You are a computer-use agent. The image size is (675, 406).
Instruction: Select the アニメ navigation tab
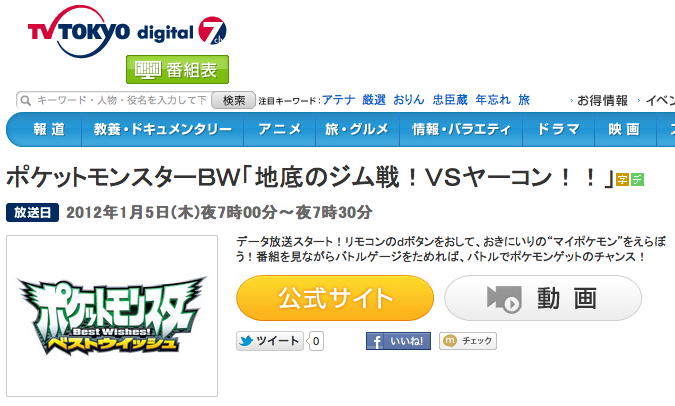pyautogui.click(x=280, y=129)
